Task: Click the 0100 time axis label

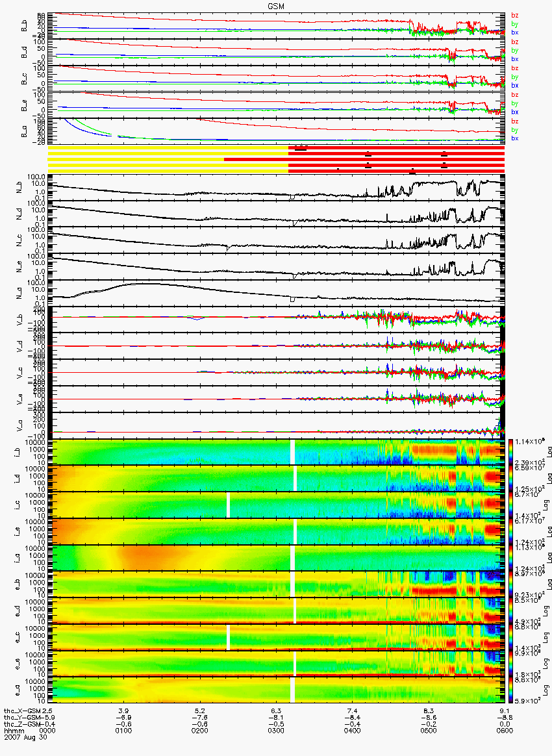Action: pos(123,731)
